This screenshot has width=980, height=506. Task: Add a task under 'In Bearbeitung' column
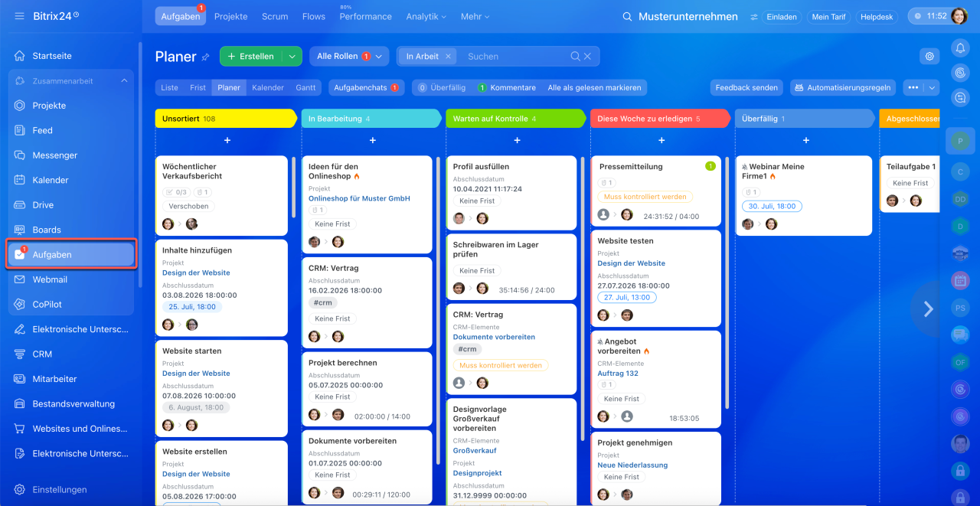click(x=373, y=140)
